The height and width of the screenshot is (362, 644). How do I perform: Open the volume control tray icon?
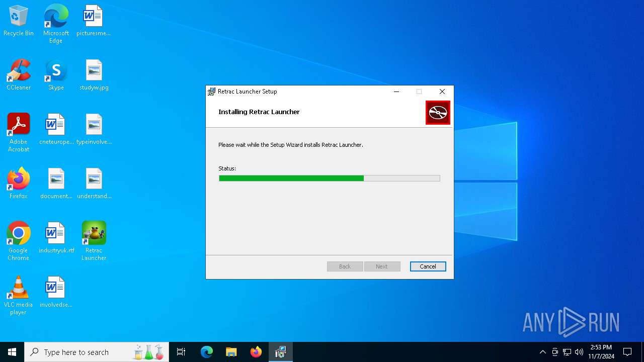[x=579, y=352]
